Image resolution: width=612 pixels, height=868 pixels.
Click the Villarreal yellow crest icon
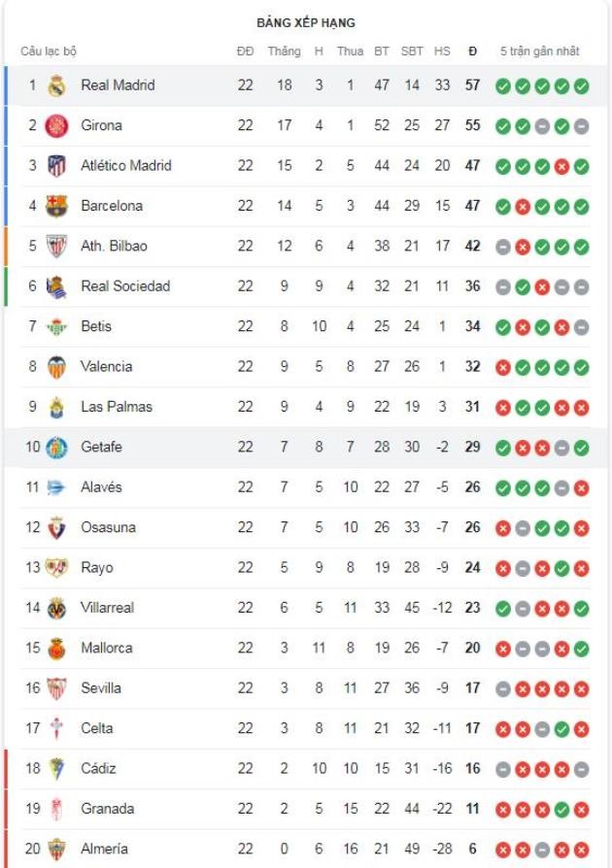[56, 608]
